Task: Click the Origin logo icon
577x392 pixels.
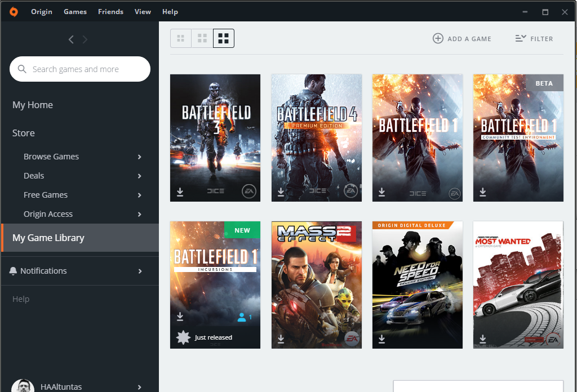Action: [14, 12]
